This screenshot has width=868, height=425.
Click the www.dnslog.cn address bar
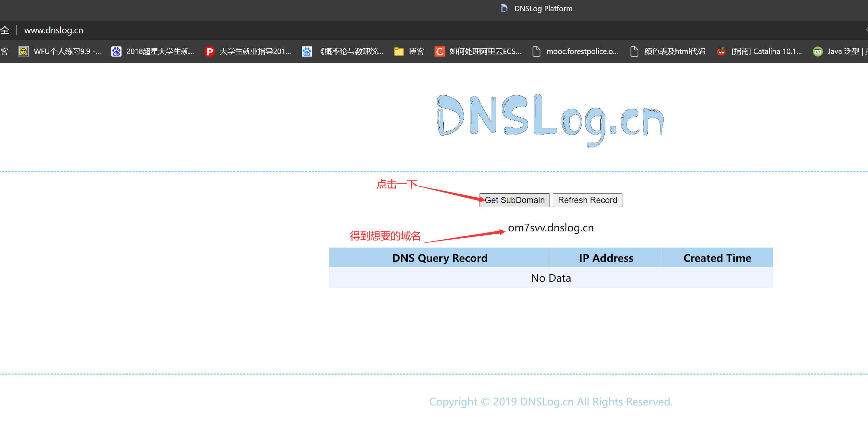[x=54, y=30]
